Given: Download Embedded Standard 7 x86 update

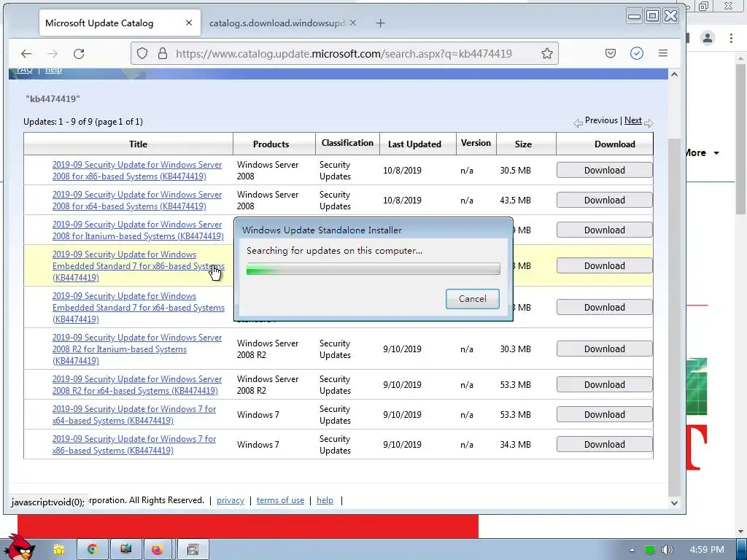Looking at the screenshot, I should point(605,265).
